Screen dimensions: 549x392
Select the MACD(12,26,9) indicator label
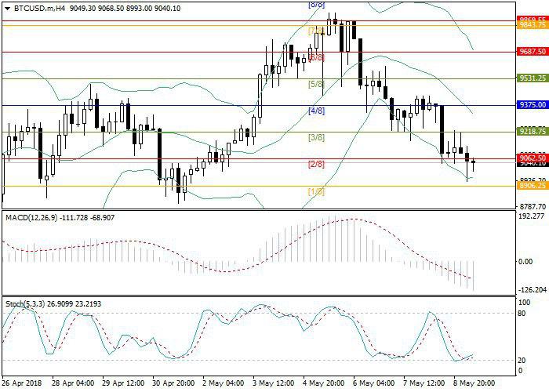coord(31,216)
